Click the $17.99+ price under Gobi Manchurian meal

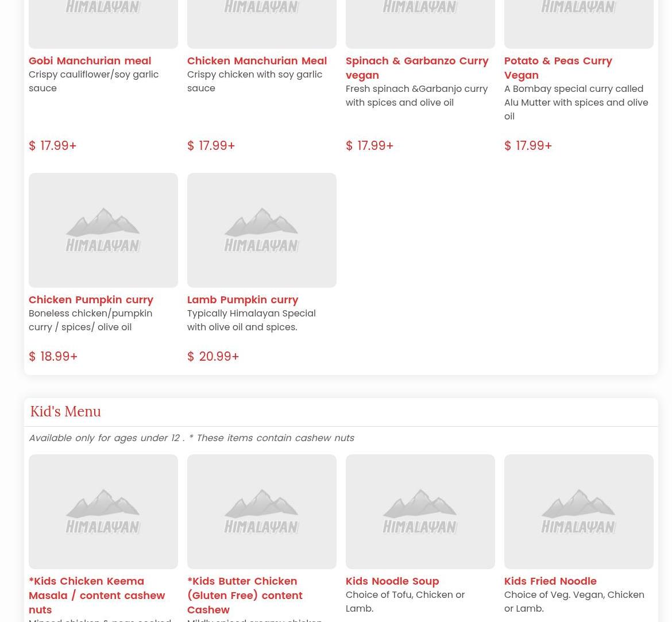53,146
